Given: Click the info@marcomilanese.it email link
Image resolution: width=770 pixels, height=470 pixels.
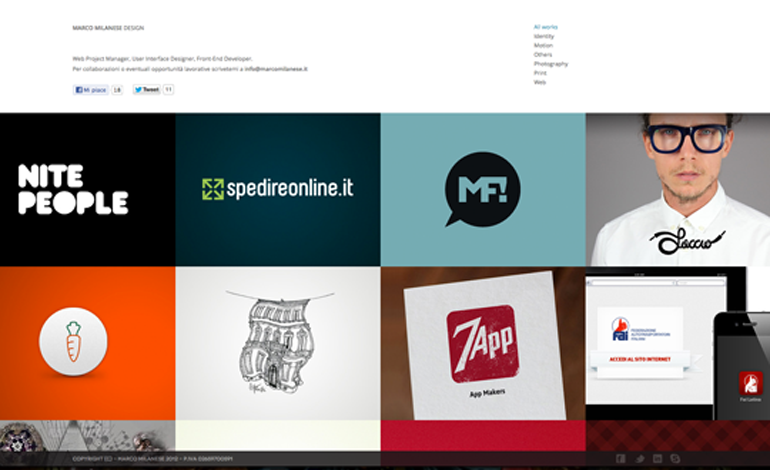Looking at the screenshot, I should click(x=276, y=69).
